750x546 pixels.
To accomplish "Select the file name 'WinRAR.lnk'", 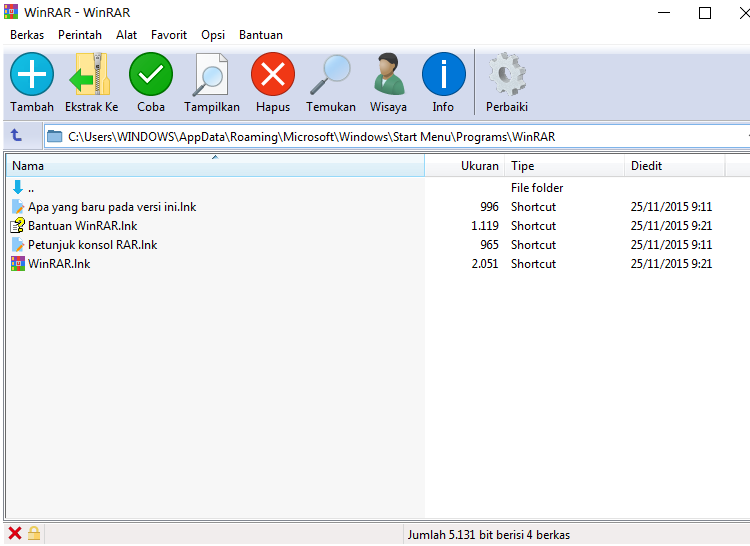I will pyautogui.click(x=59, y=264).
